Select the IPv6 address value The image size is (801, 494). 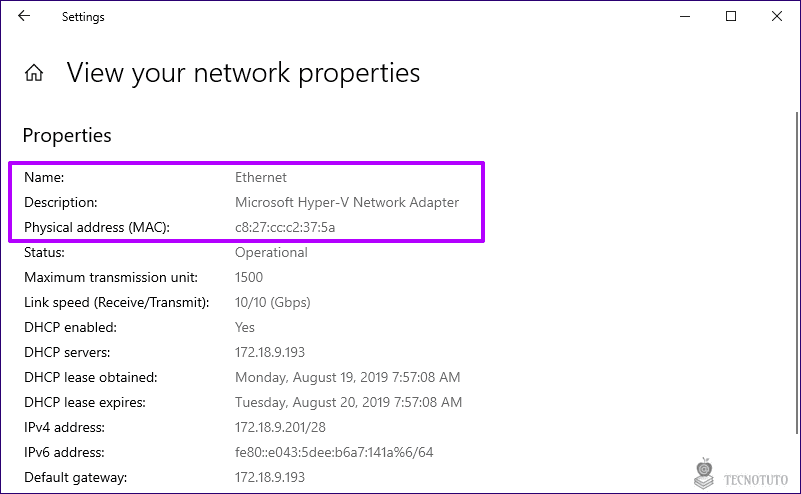[x=334, y=452]
